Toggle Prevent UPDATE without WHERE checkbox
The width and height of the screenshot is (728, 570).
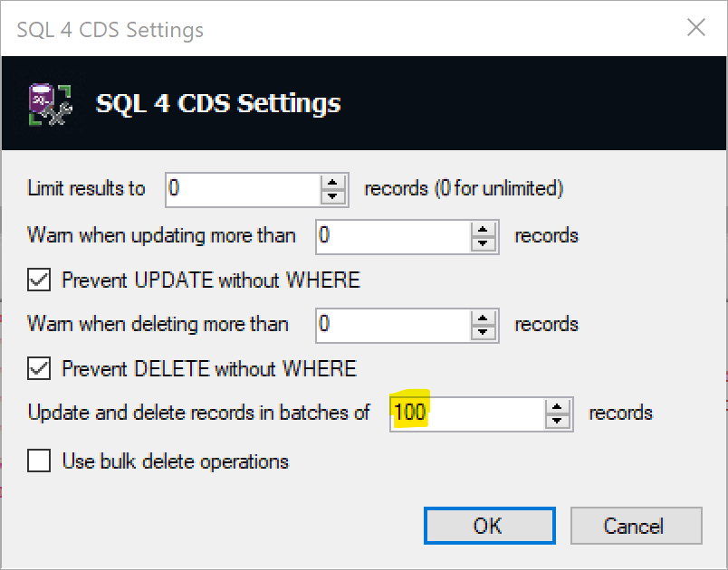pyautogui.click(x=40, y=280)
